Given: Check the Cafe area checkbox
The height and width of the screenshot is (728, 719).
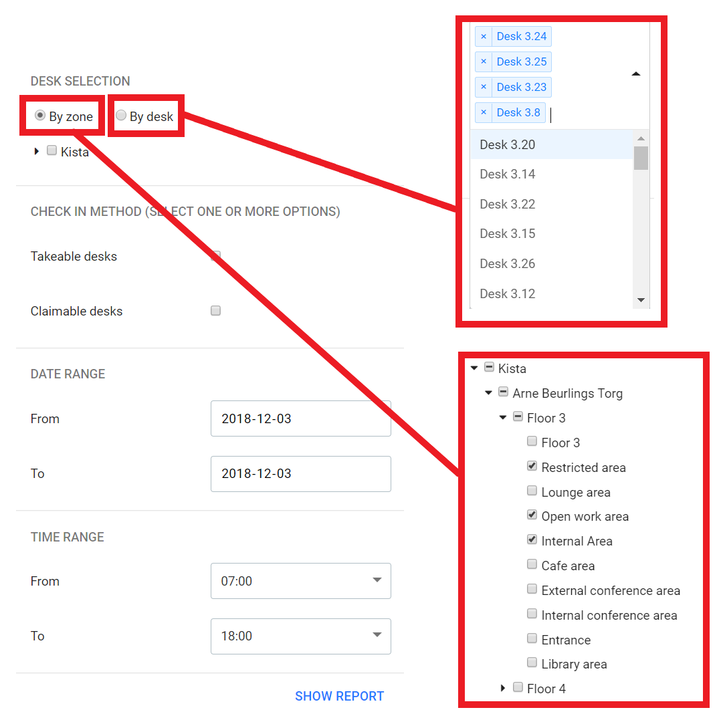Looking at the screenshot, I should (532, 564).
